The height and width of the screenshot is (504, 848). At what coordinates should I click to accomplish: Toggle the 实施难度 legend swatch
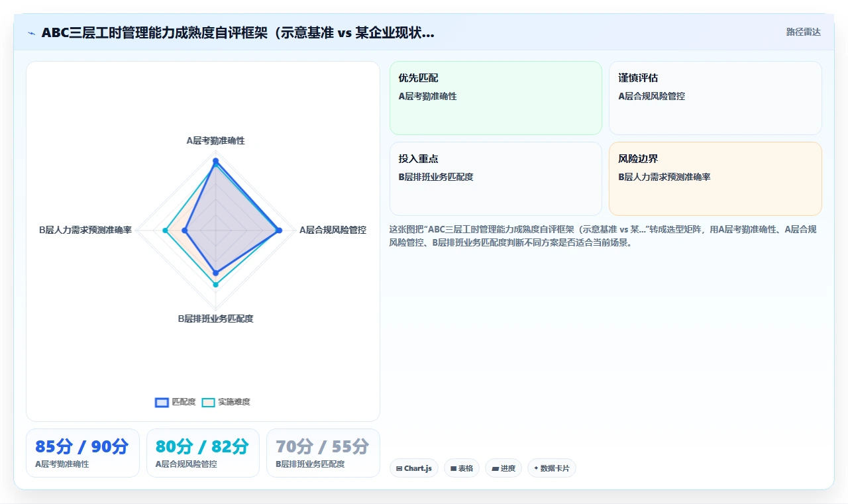pyautogui.click(x=209, y=402)
